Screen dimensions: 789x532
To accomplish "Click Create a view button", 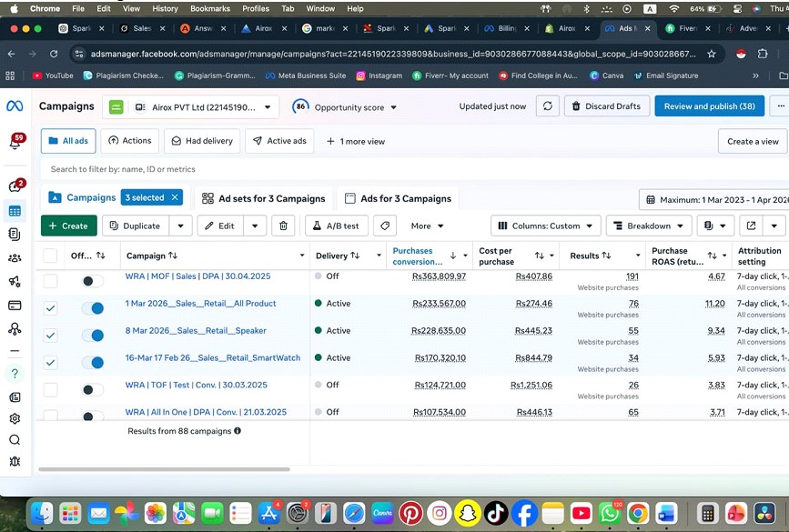I will click(x=753, y=141).
